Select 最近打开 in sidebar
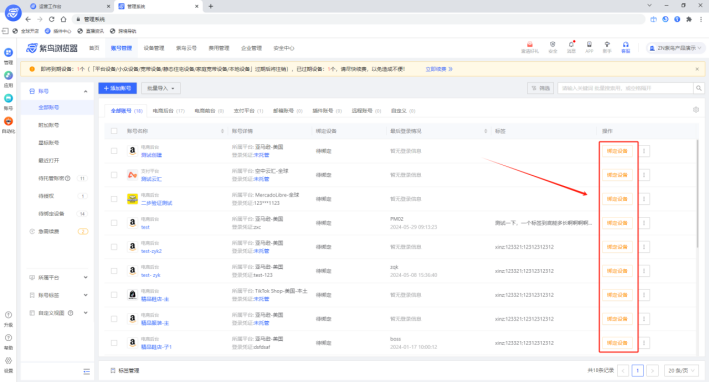This screenshot has height=383, width=709. click(49, 161)
